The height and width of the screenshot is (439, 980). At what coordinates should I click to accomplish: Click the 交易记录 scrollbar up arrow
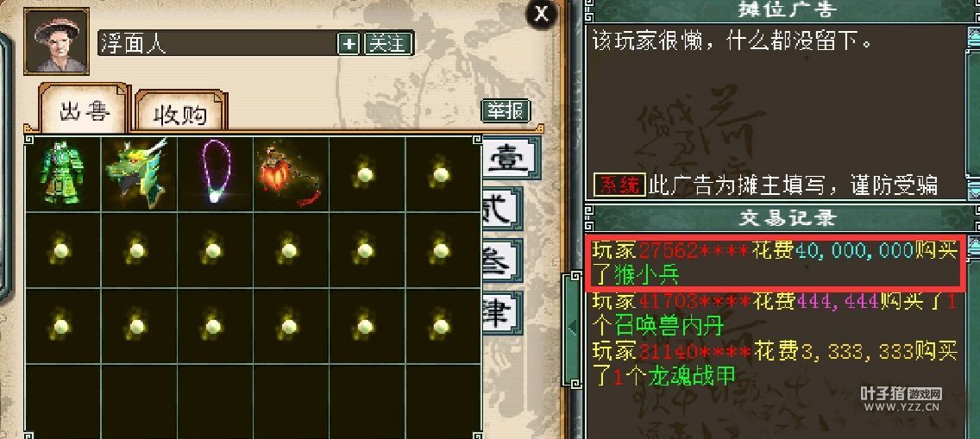pos(974,248)
